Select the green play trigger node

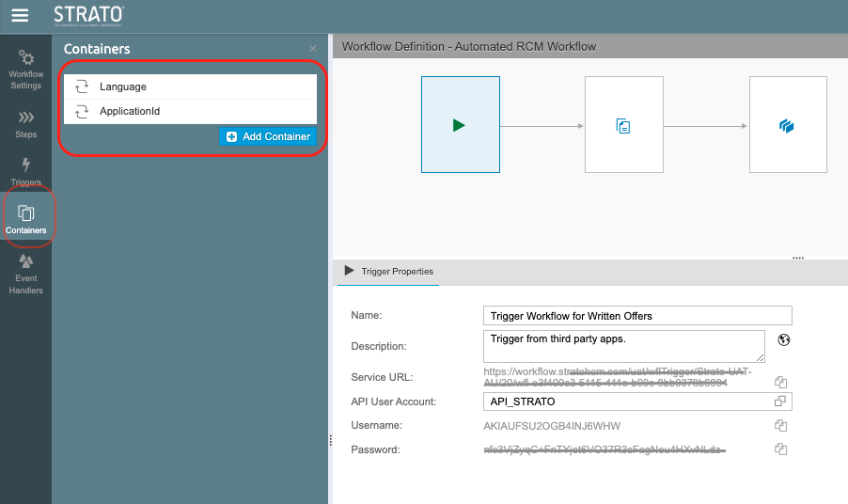click(x=459, y=125)
